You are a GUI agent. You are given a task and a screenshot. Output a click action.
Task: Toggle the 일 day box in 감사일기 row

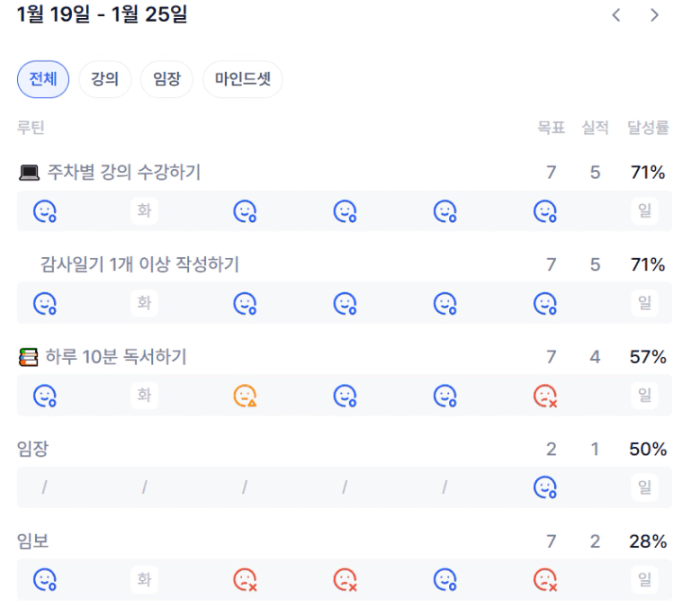pyautogui.click(x=644, y=303)
